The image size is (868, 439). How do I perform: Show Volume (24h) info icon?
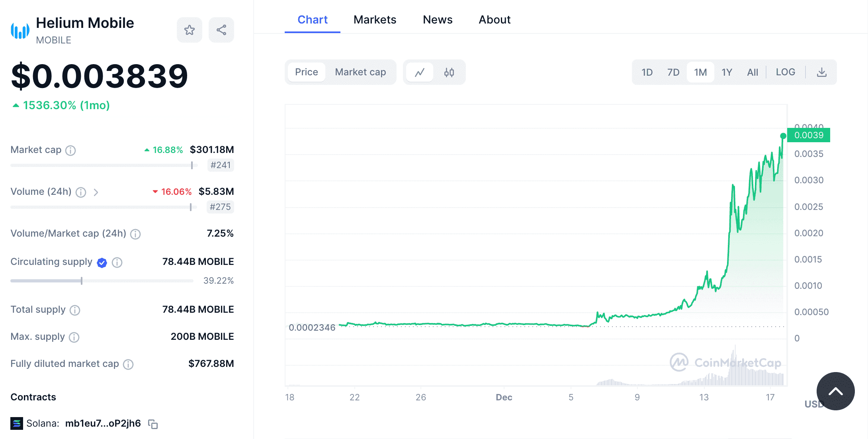coord(81,192)
